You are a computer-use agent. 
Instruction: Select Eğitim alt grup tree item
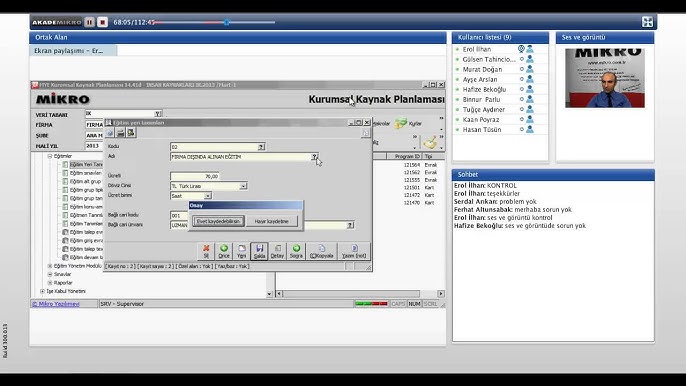pos(85,181)
